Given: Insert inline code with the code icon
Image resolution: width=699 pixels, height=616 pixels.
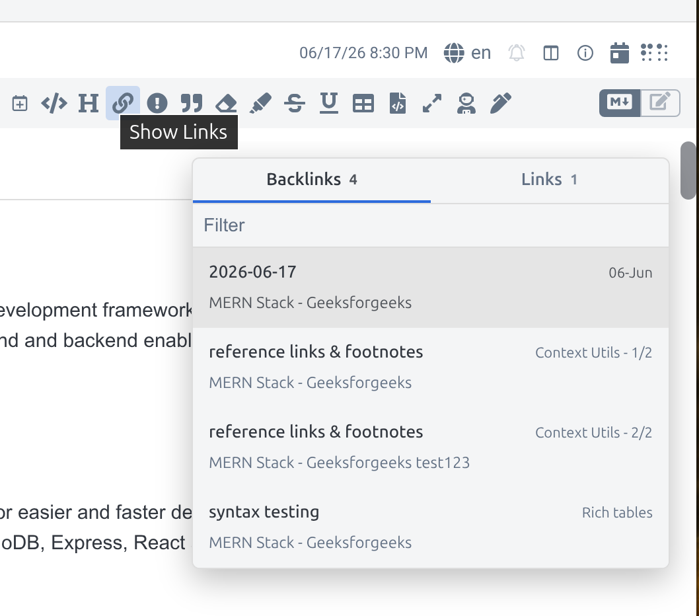Looking at the screenshot, I should coord(54,104).
